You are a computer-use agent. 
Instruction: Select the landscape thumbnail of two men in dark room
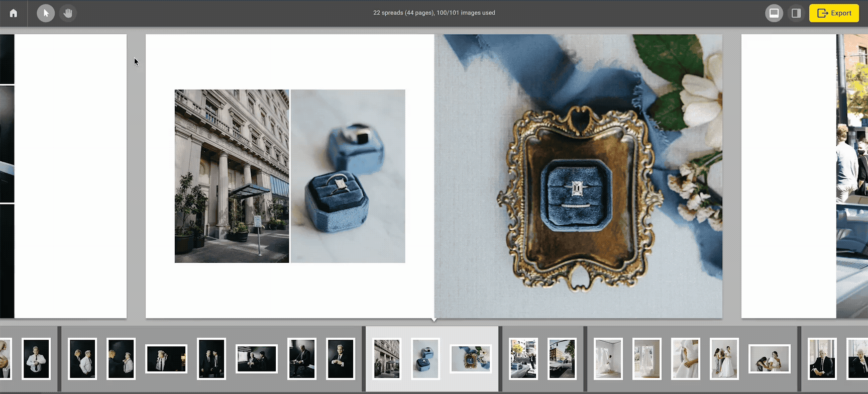coord(257,359)
